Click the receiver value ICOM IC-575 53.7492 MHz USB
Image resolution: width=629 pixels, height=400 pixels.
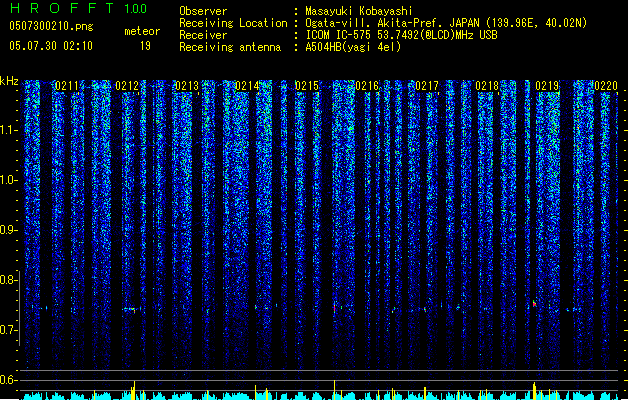pos(401,35)
